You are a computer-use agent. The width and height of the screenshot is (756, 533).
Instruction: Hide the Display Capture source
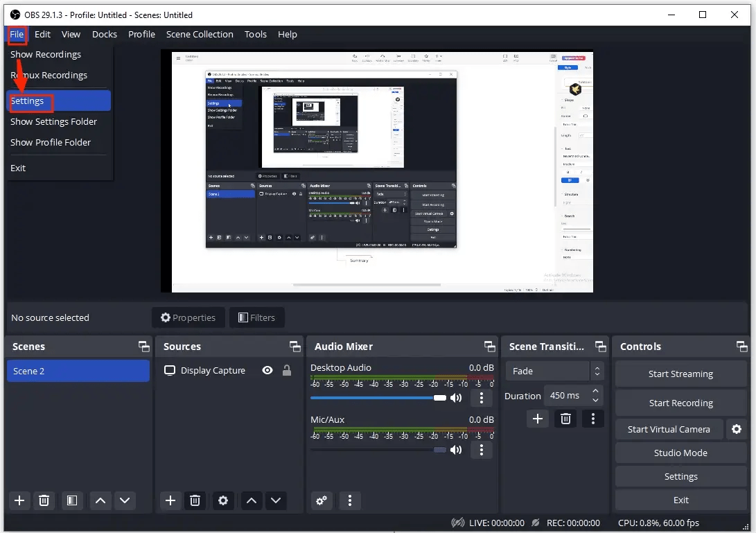click(x=267, y=370)
